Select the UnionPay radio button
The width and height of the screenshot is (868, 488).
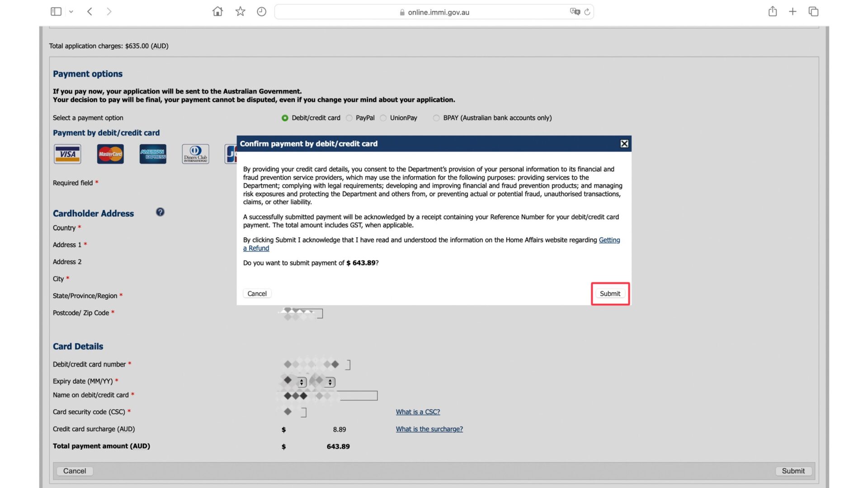tap(383, 118)
